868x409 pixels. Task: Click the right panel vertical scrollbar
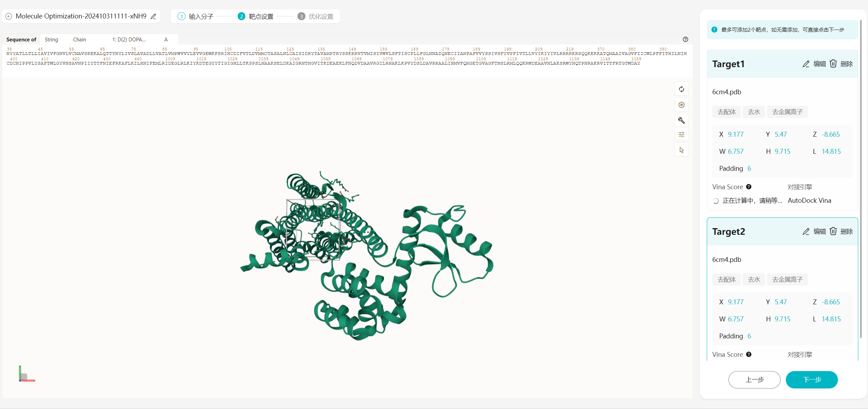(861, 179)
